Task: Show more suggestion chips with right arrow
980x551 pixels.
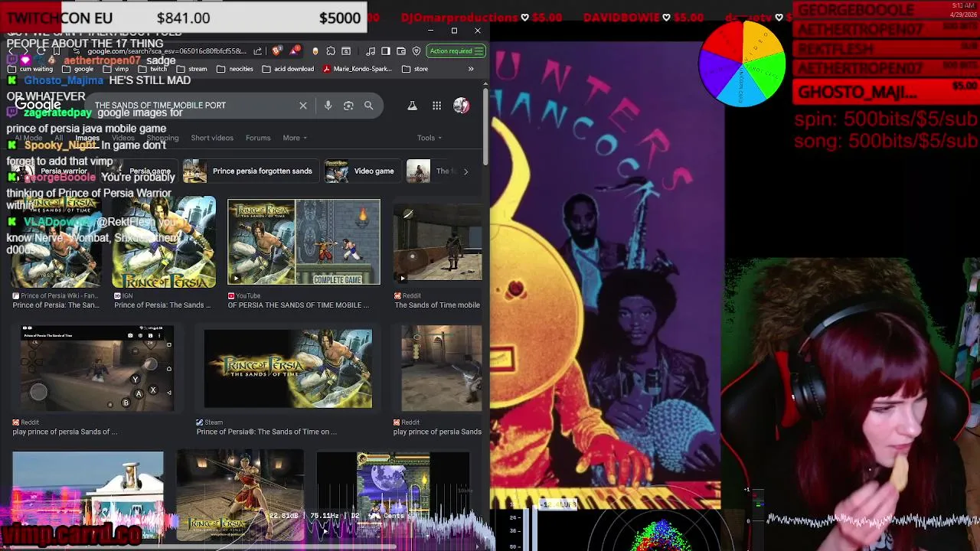Action: 465,171
